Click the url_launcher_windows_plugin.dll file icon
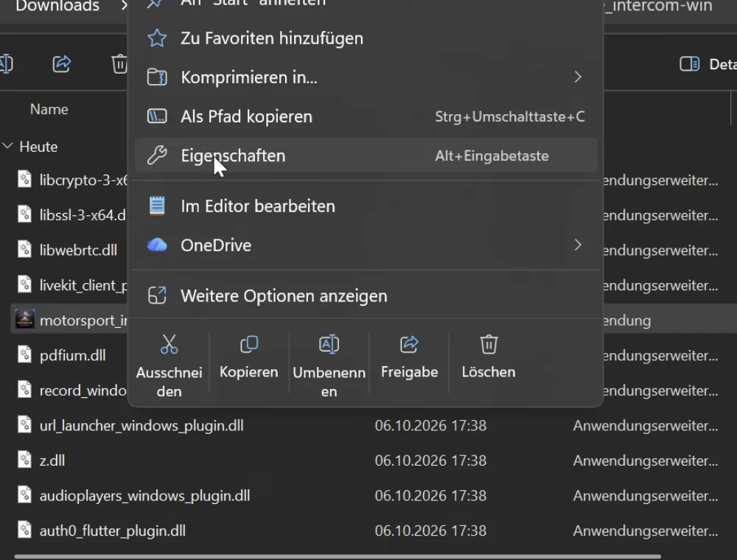Image resolution: width=737 pixels, height=560 pixels. pyautogui.click(x=24, y=424)
